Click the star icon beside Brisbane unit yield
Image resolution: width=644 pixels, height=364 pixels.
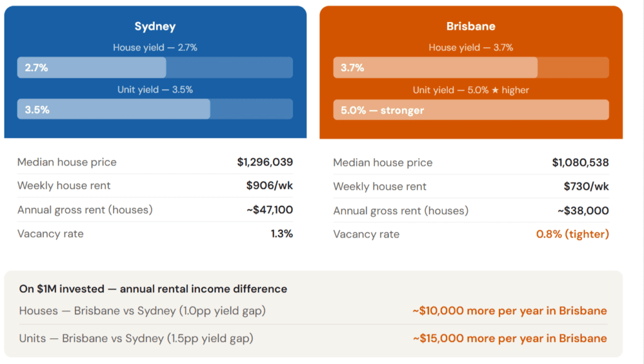click(x=495, y=90)
